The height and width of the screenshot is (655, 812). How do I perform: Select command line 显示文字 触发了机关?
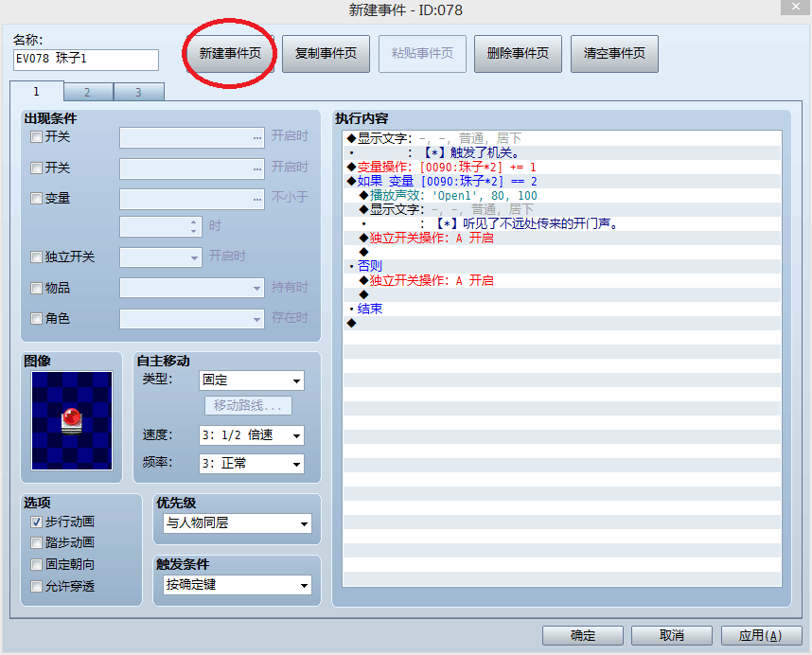(x=562, y=138)
